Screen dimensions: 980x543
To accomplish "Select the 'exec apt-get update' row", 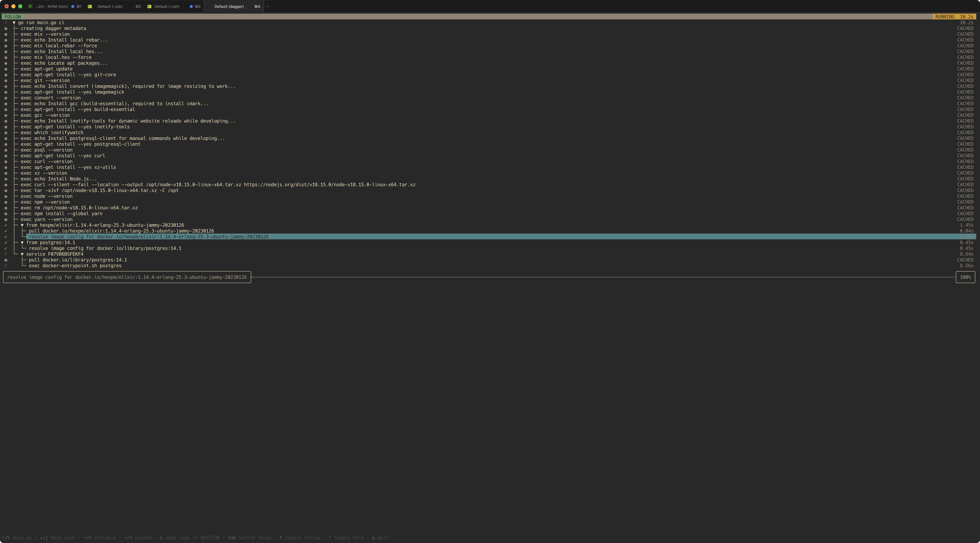I will coord(489,69).
